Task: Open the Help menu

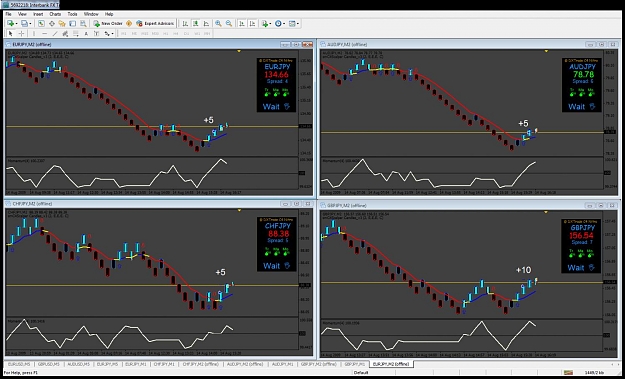Action: point(109,14)
